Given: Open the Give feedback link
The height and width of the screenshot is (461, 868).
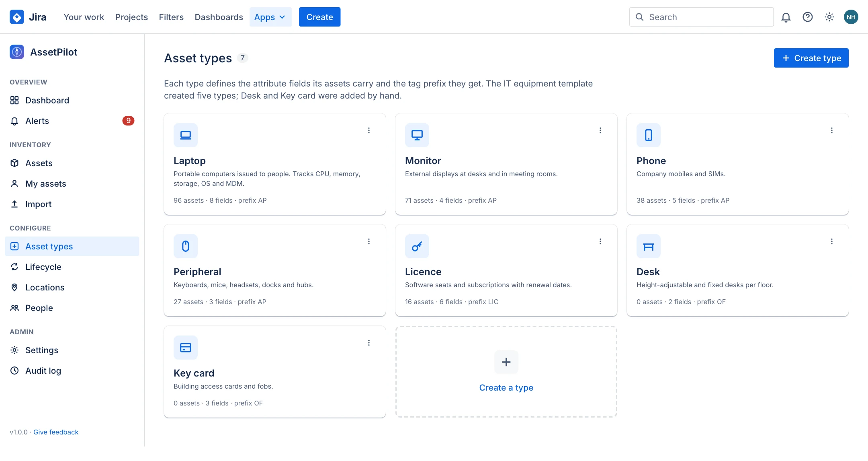Looking at the screenshot, I should [x=56, y=432].
